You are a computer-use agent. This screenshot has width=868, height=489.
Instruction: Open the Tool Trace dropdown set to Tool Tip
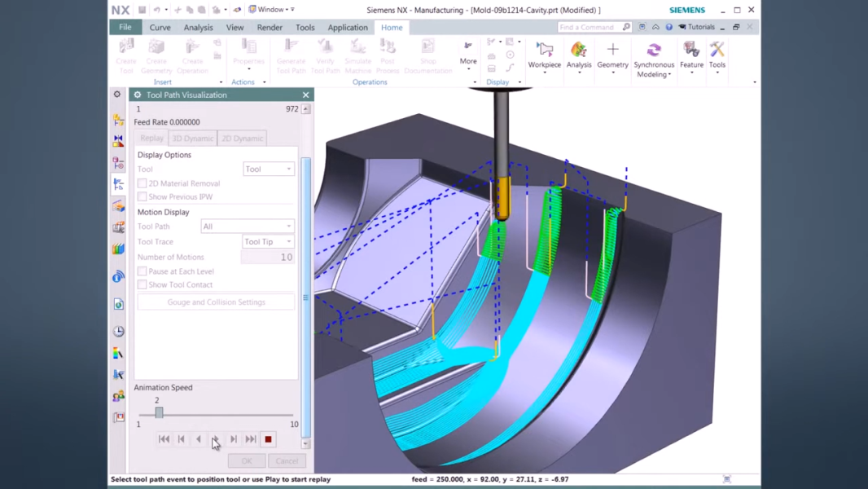pyautogui.click(x=269, y=241)
